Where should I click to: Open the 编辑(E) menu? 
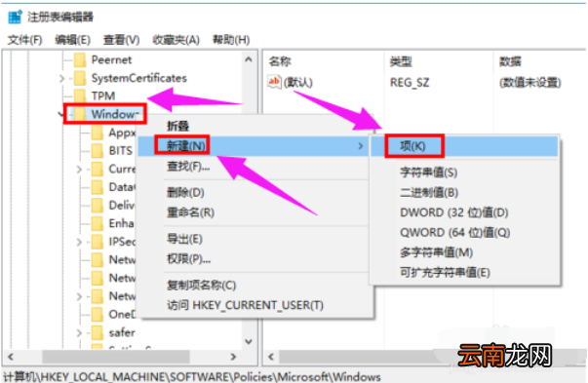(72, 40)
